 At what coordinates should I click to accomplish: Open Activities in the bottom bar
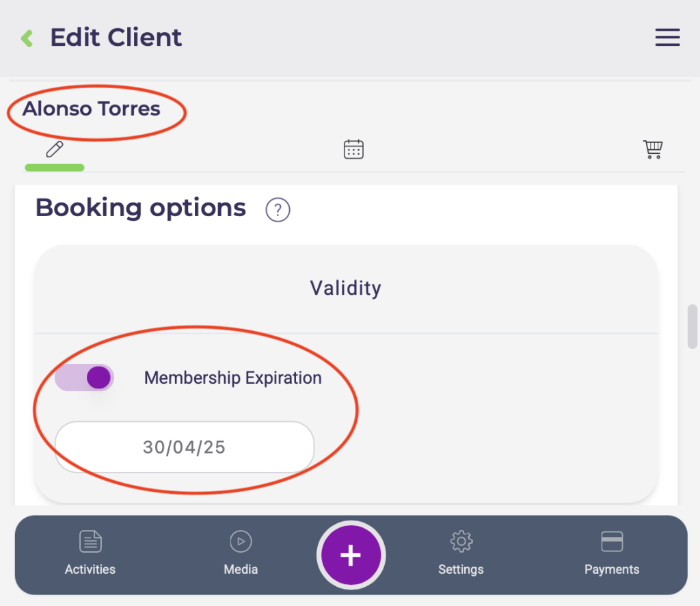pyautogui.click(x=90, y=553)
